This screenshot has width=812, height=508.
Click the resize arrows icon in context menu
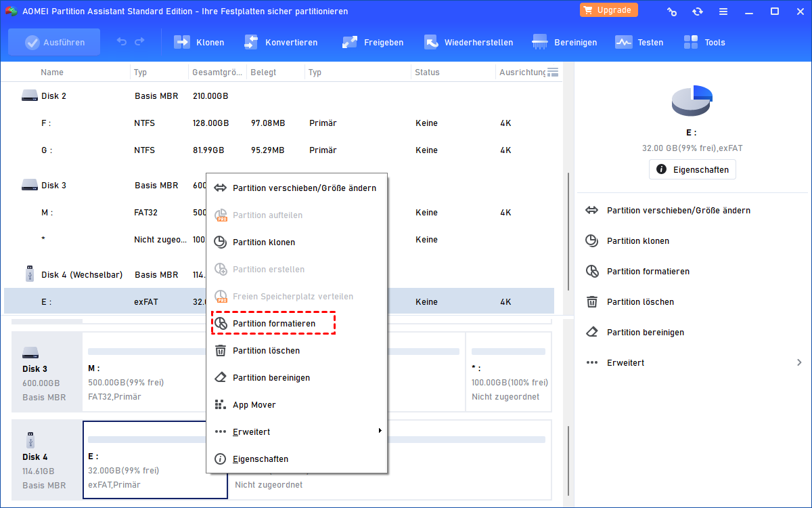coord(220,188)
